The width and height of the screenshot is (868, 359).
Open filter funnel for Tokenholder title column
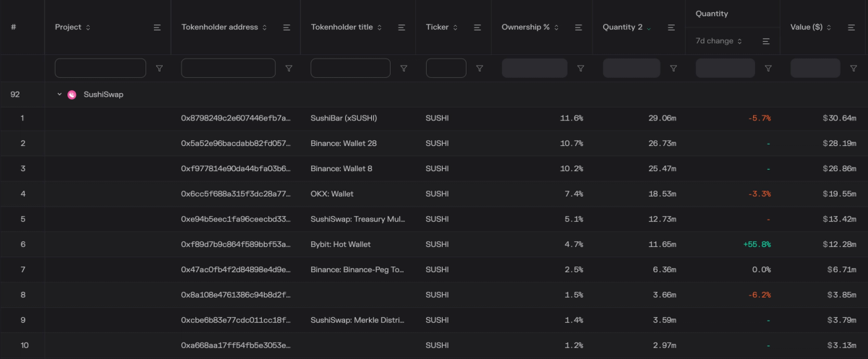point(404,69)
